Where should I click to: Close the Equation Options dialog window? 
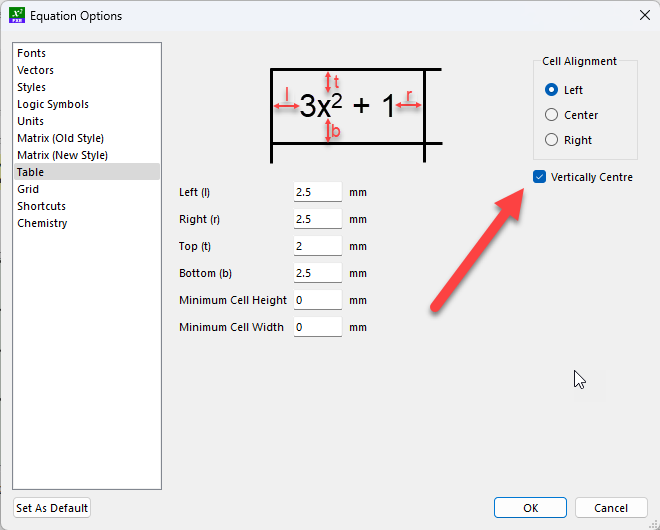(643, 15)
